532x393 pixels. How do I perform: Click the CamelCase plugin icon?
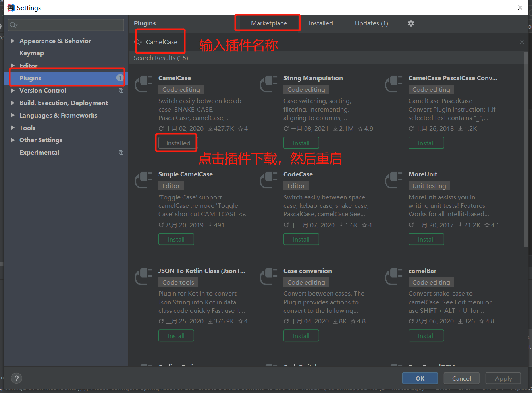click(x=144, y=84)
